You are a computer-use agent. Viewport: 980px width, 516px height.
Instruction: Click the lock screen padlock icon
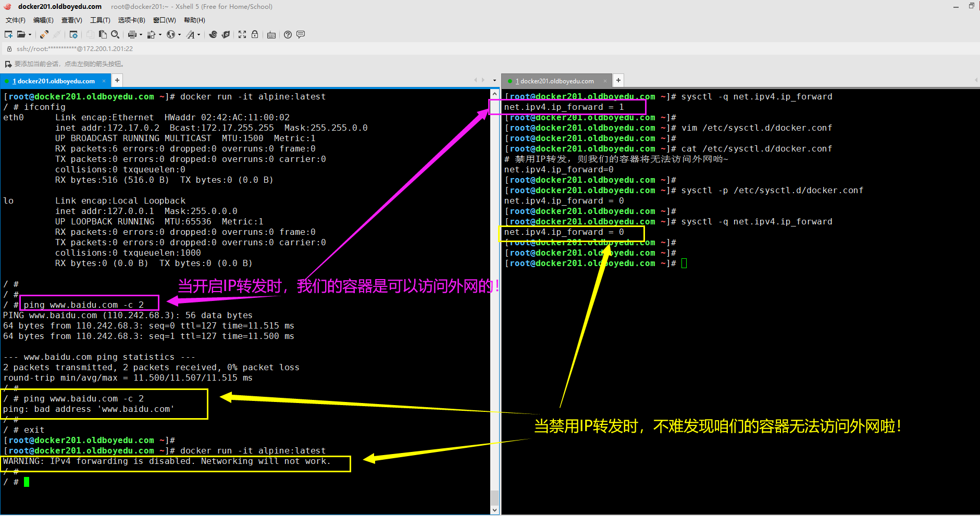pyautogui.click(x=255, y=34)
